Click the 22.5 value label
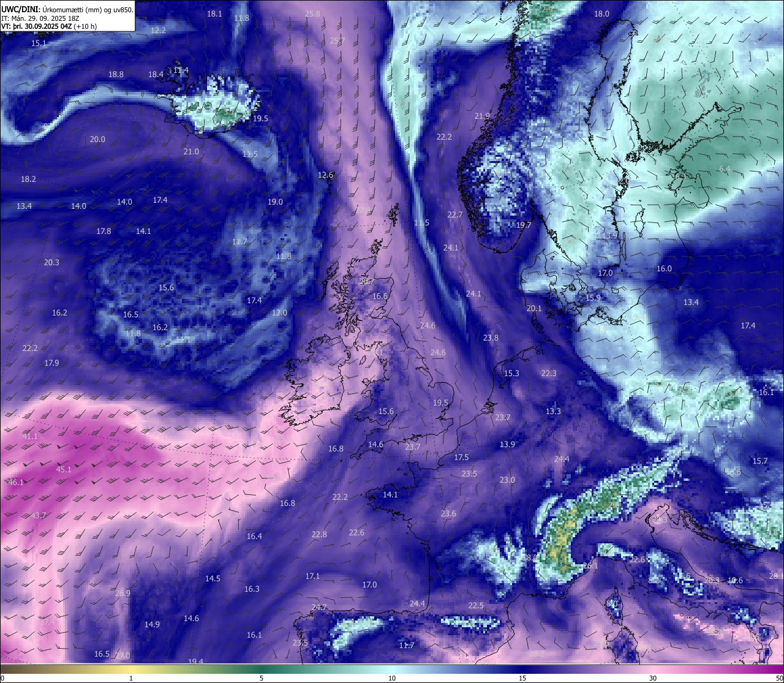This screenshot has height=683, width=784. [x=476, y=605]
